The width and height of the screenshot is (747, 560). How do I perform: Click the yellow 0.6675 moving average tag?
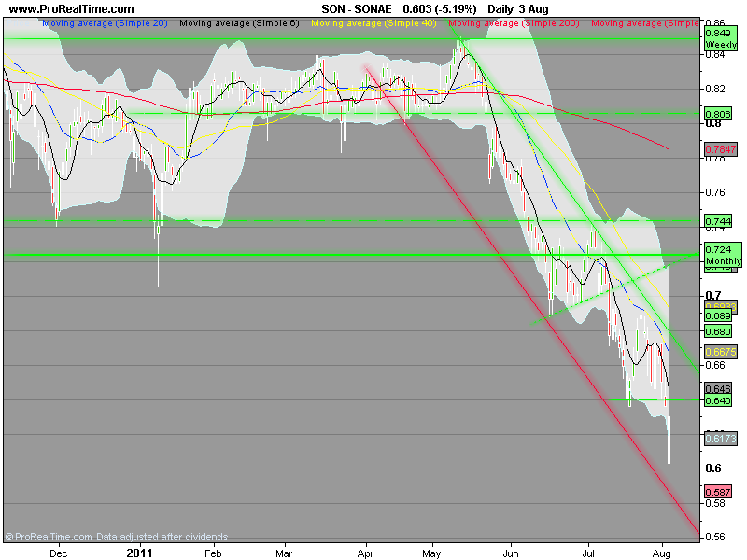pyautogui.click(x=720, y=352)
